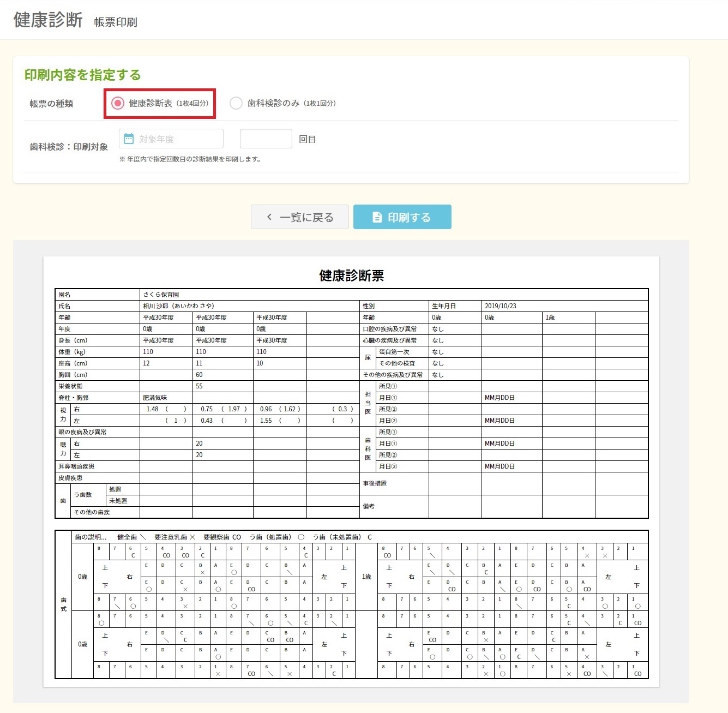The height and width of the screenshot is (713, 728).
Task: Click the back chevron icon on 一覧に戻る
Action: [x=269, y=217]
